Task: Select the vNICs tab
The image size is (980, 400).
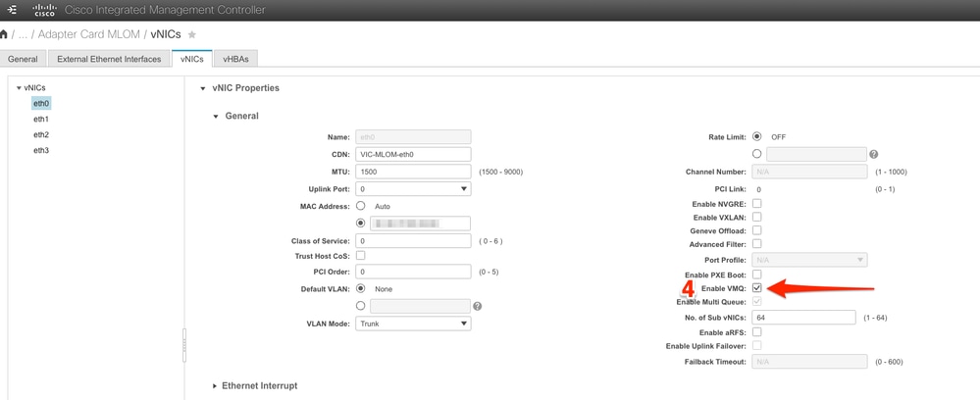Action: (x=192, y=59)
